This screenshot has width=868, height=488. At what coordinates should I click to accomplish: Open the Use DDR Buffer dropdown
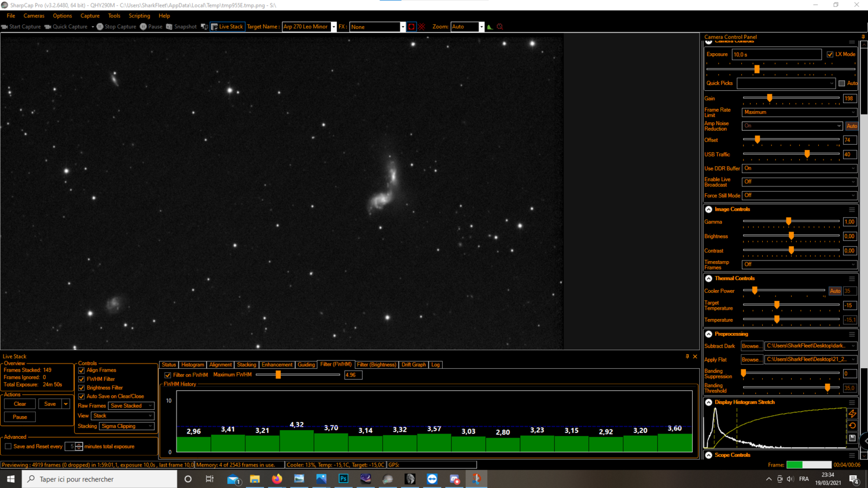click(799, 168)
